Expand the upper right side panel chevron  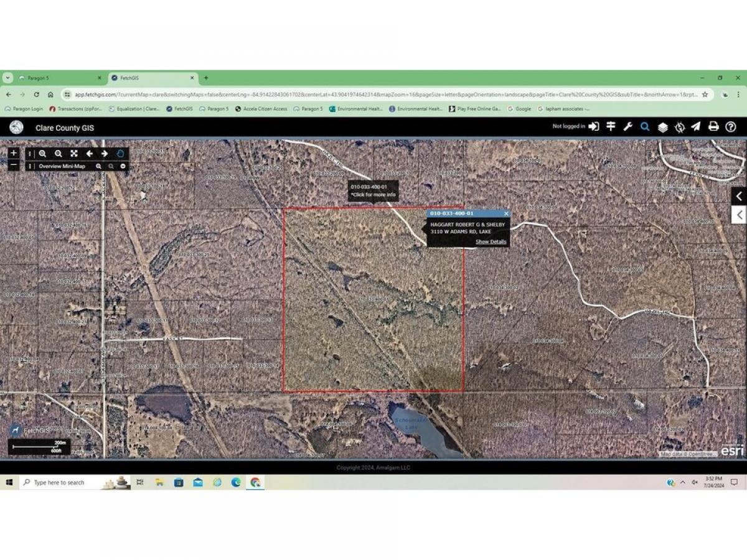739,196
